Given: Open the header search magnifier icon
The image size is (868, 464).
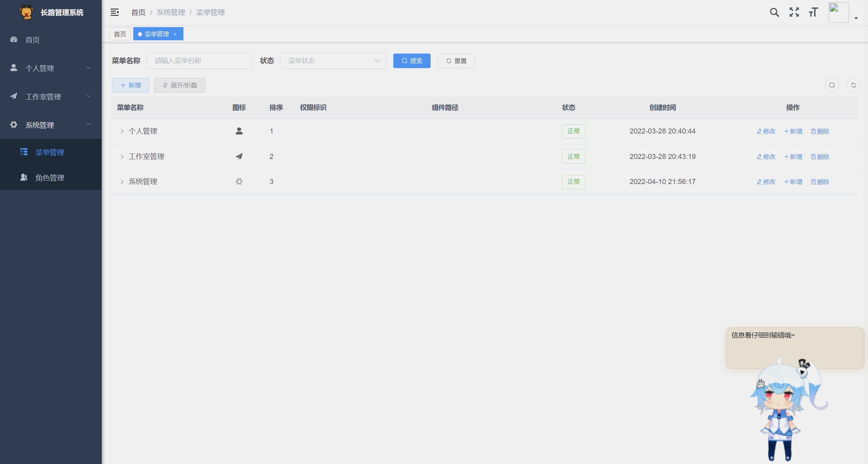Looking at the screenshot, I should click(x=774, y=13).
